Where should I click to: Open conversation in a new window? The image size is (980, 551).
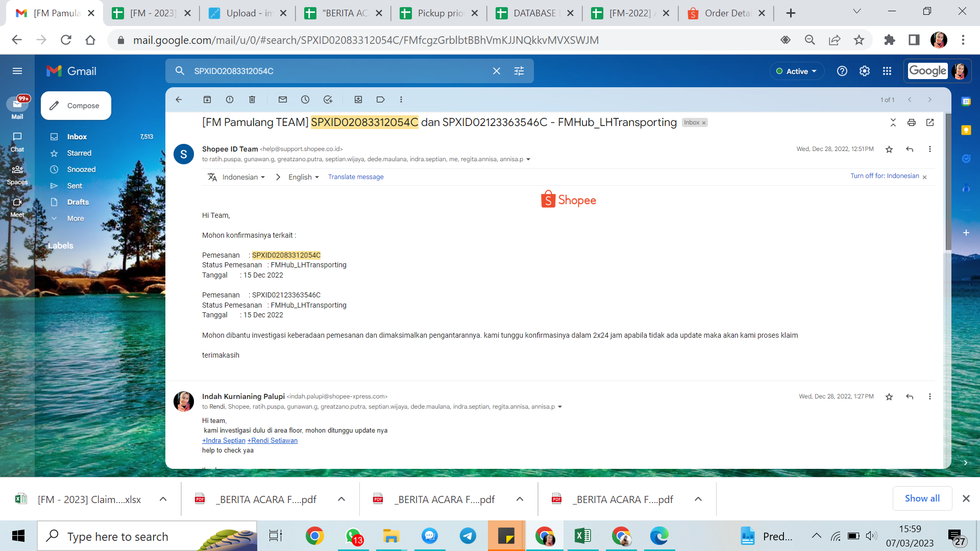pyautogui.click(x=930, y=122)
